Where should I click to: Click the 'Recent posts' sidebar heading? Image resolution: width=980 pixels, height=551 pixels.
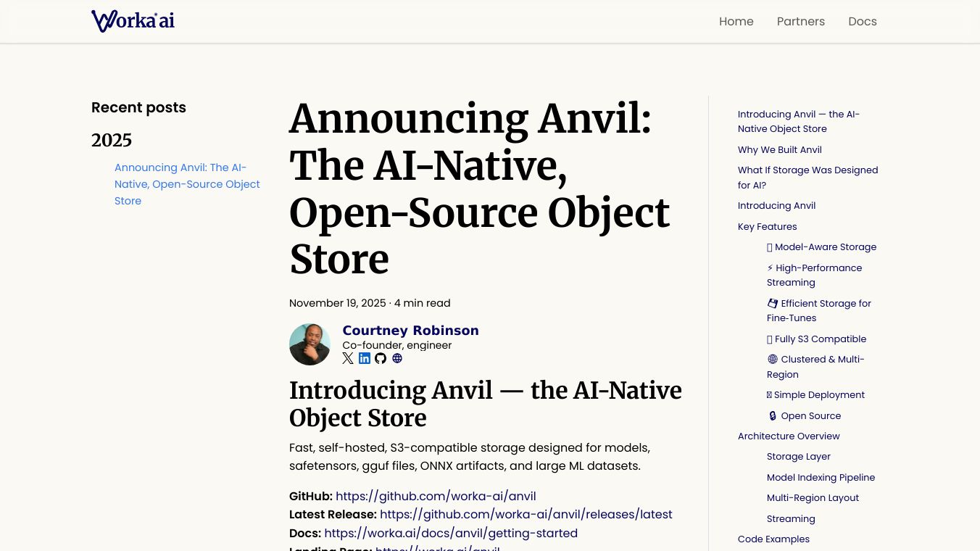point(138,107)
